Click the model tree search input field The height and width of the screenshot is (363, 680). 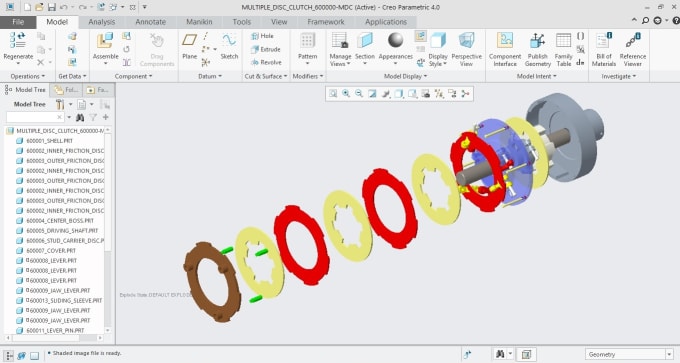coord(35,117)
